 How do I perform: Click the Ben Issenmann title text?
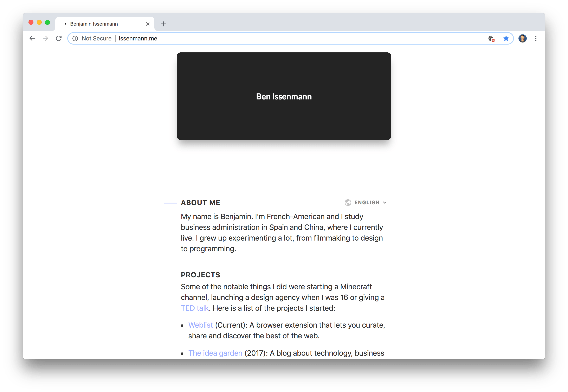pyautogui.click(x=284, y=97)
